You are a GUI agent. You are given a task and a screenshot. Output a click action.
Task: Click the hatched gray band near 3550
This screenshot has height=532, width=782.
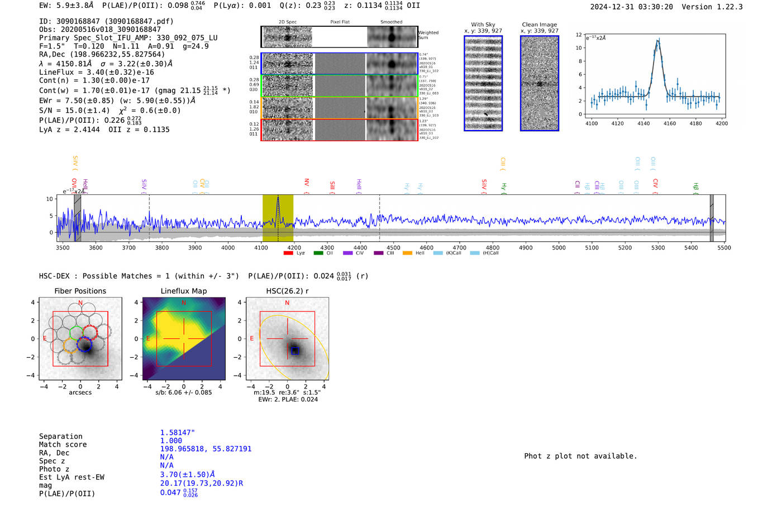[x=78, y=218]
